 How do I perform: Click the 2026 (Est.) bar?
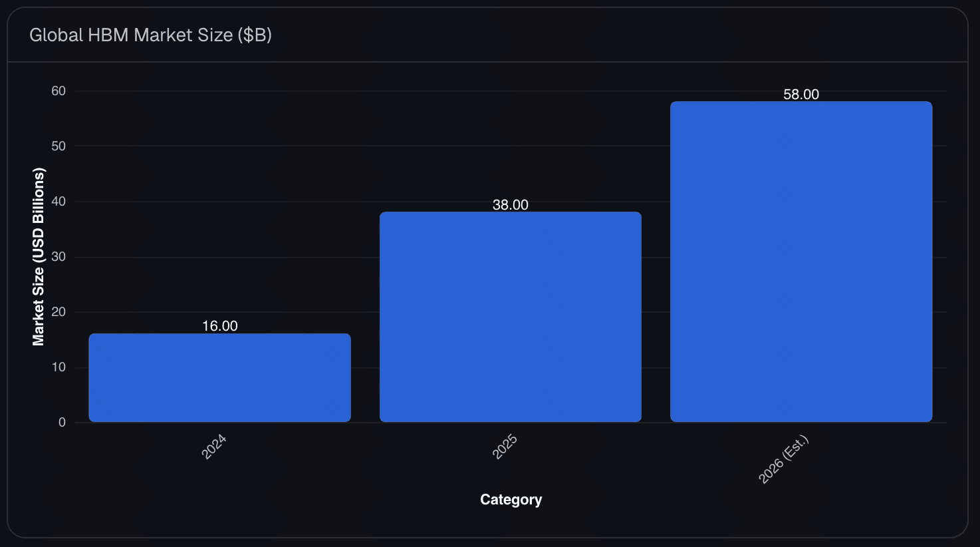point(801,262)
